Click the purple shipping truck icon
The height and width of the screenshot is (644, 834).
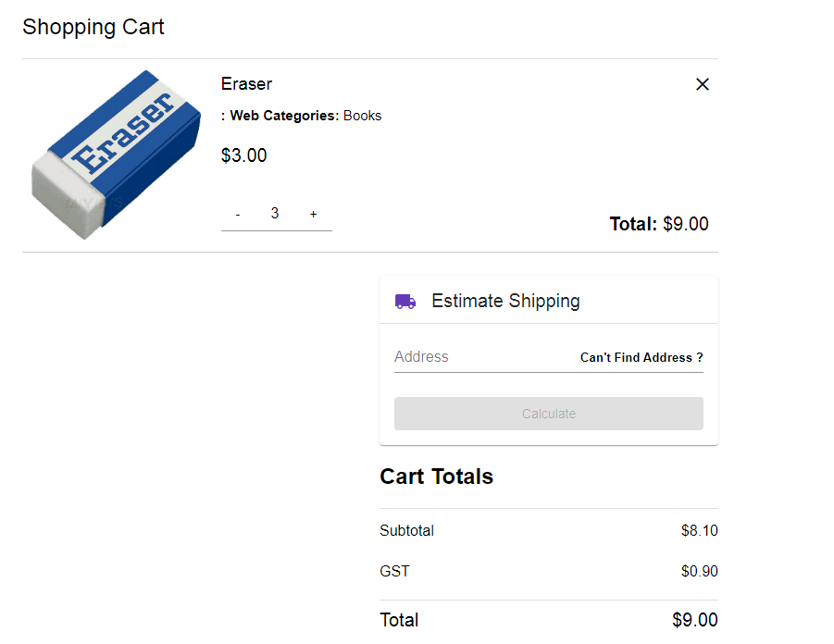coord(405,302)
